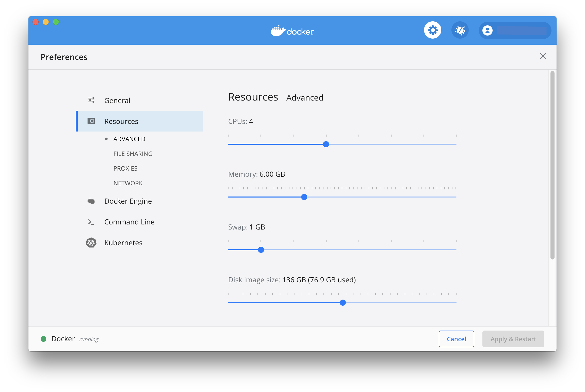Switch to the FILE SHARING section
This screenshot has width=585, height=392.
(133, 153)
